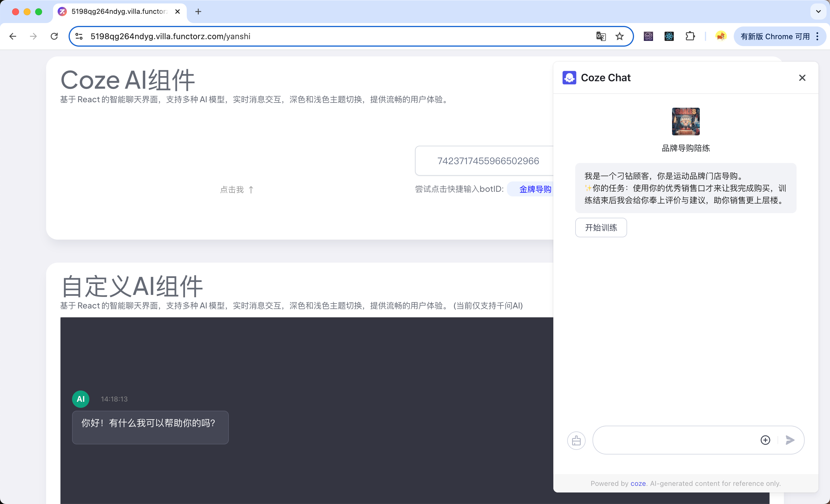Image resolution: width=830 pixels, height=504 pixels.
Task: Click the 品牌导购陪练 bot name
Action: point(686,148)
